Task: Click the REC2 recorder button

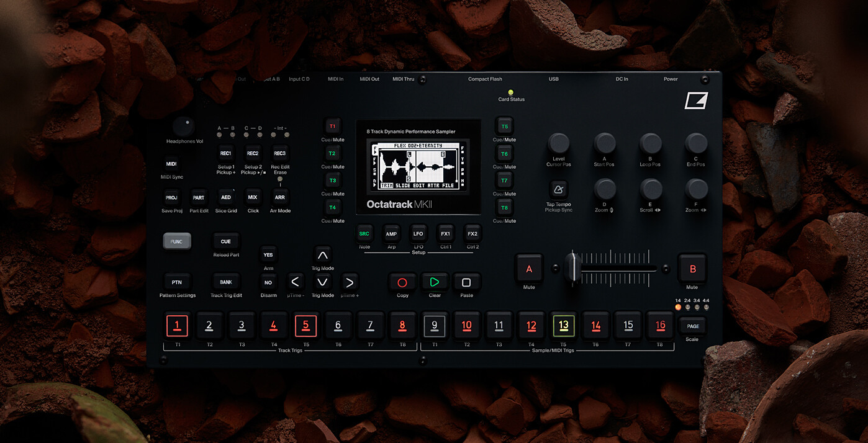Action: [x=253, y=153]
